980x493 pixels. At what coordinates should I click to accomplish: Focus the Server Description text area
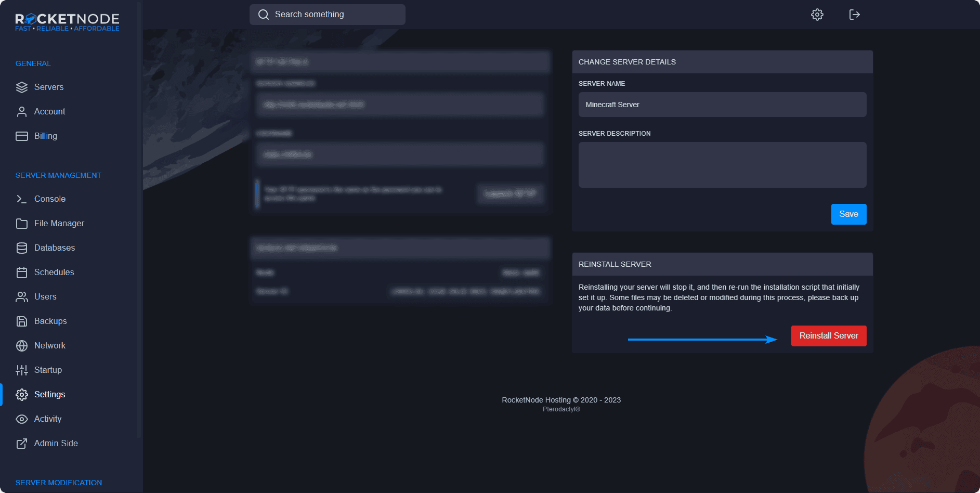pos(722,165)
